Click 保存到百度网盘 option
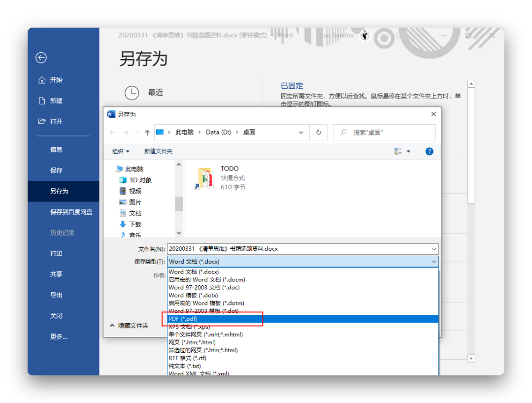Screen dimensions: 532x403 point(71,212)
